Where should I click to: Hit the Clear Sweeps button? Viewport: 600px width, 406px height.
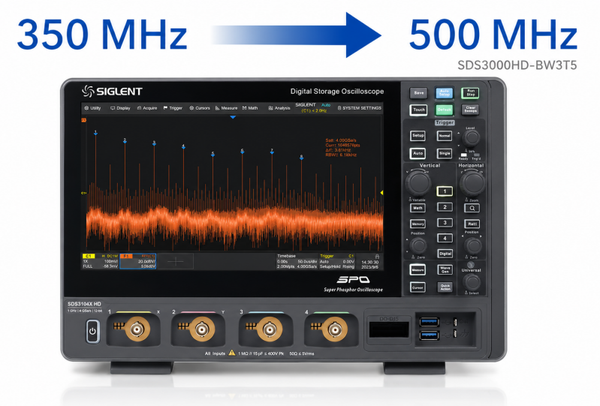470,110
